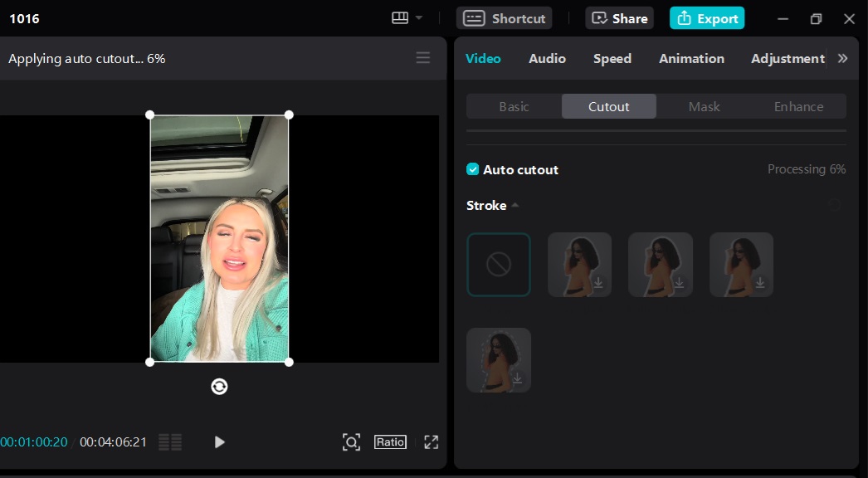Viewport: 868px width, 478px height.
Task: Expand more tabs with double chevron
Action: coord(842,59)
